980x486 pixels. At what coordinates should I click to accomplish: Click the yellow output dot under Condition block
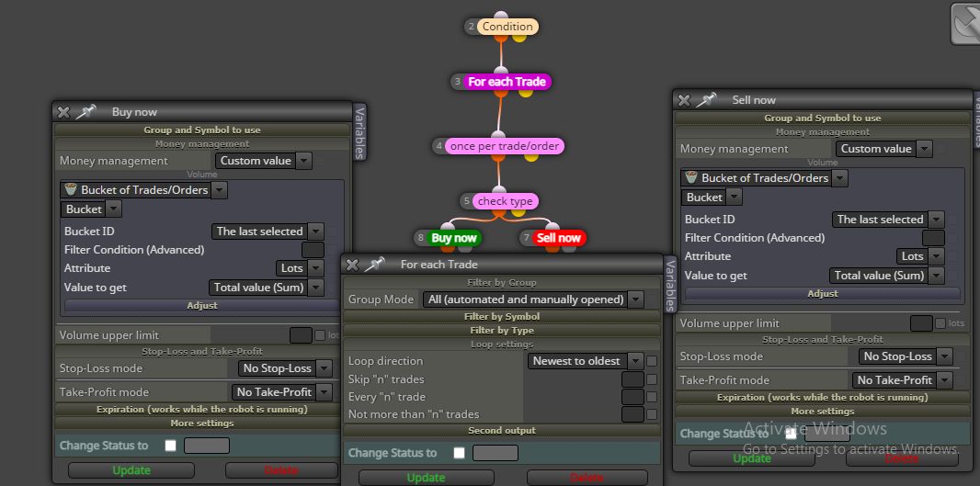(x=519, y=38)
